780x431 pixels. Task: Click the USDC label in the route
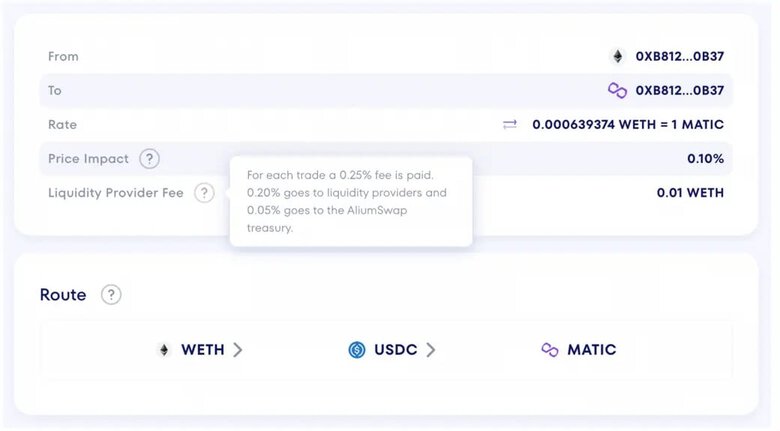pyautogui.click(x=395, y=350)
